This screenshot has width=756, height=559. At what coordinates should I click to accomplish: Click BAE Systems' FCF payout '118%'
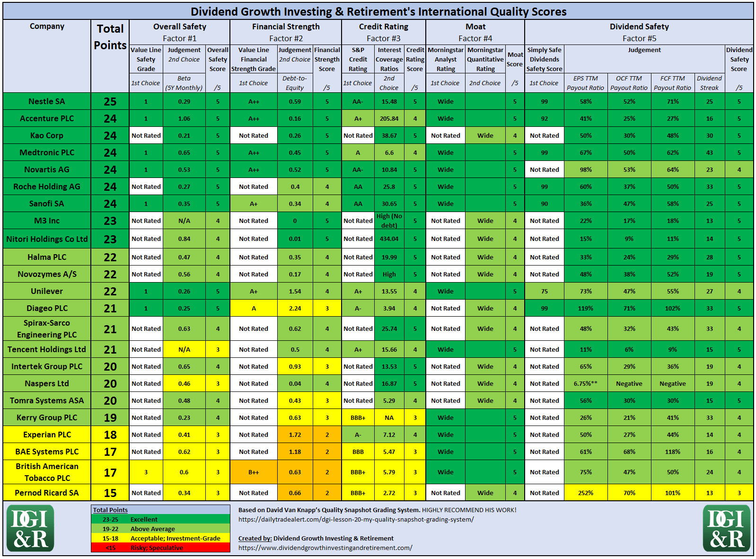pos(673,452)
